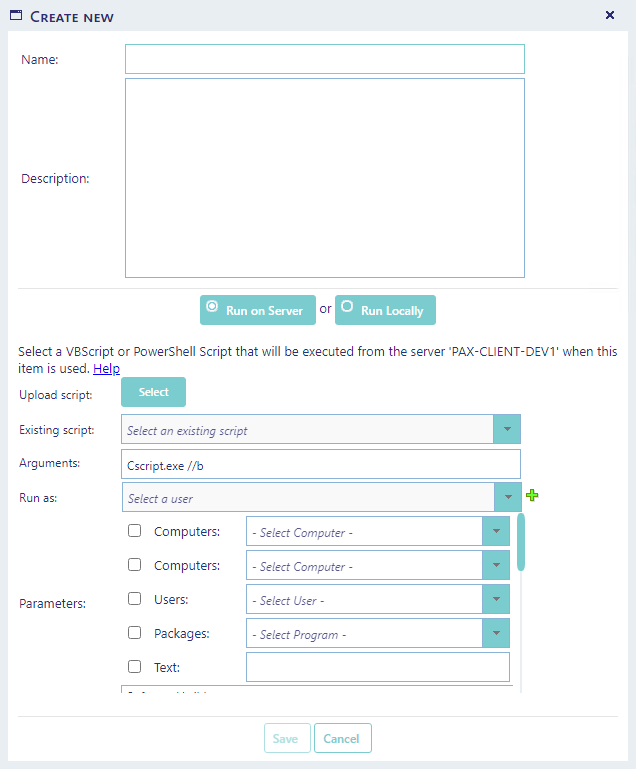
Task: Click the Select button to upload script
Action: point(154,392)
